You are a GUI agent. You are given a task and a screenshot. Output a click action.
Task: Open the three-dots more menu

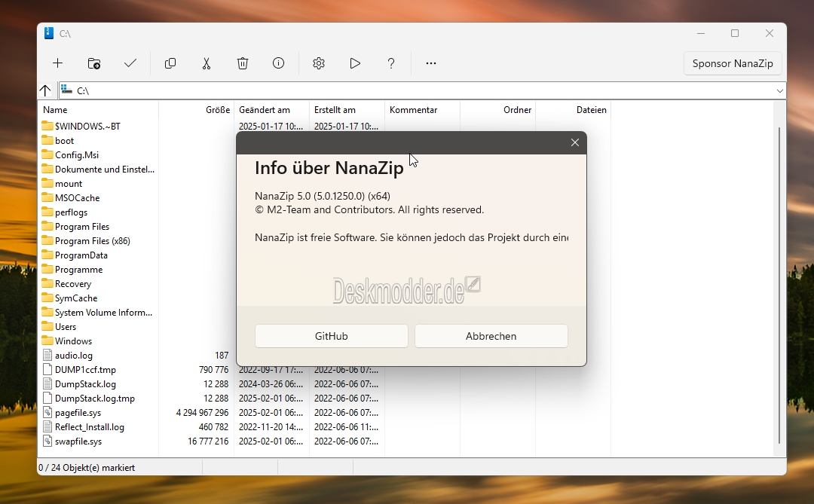tap(431, 63)
